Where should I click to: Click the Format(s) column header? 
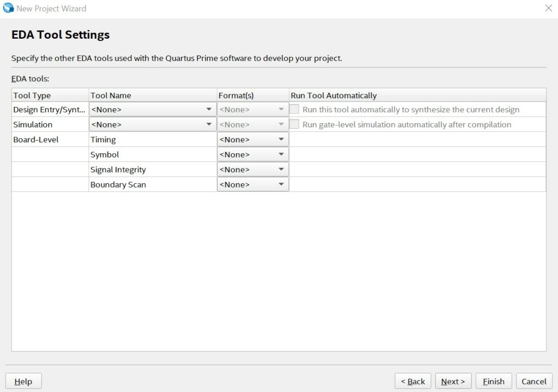253,95
